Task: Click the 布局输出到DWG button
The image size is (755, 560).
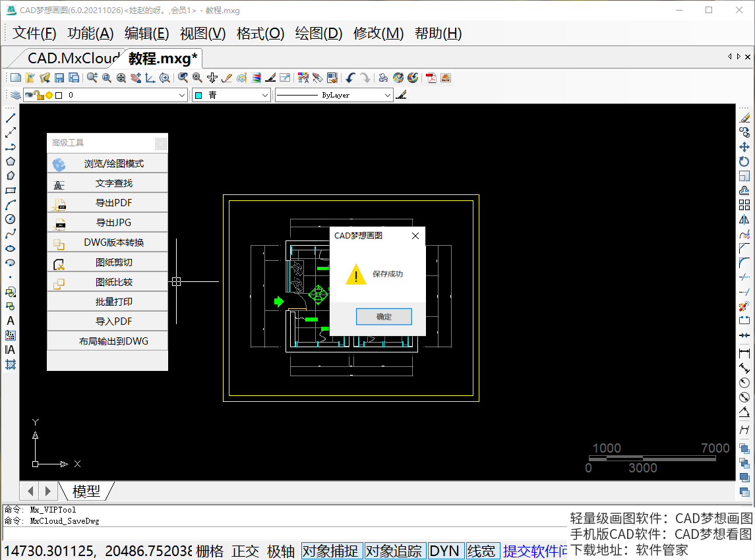Action: click(107, 341)
